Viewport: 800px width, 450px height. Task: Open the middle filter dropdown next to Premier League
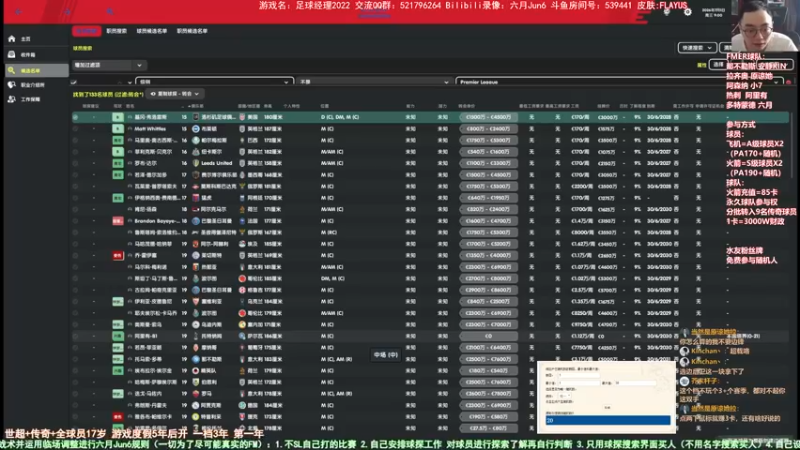coord(374,82)
